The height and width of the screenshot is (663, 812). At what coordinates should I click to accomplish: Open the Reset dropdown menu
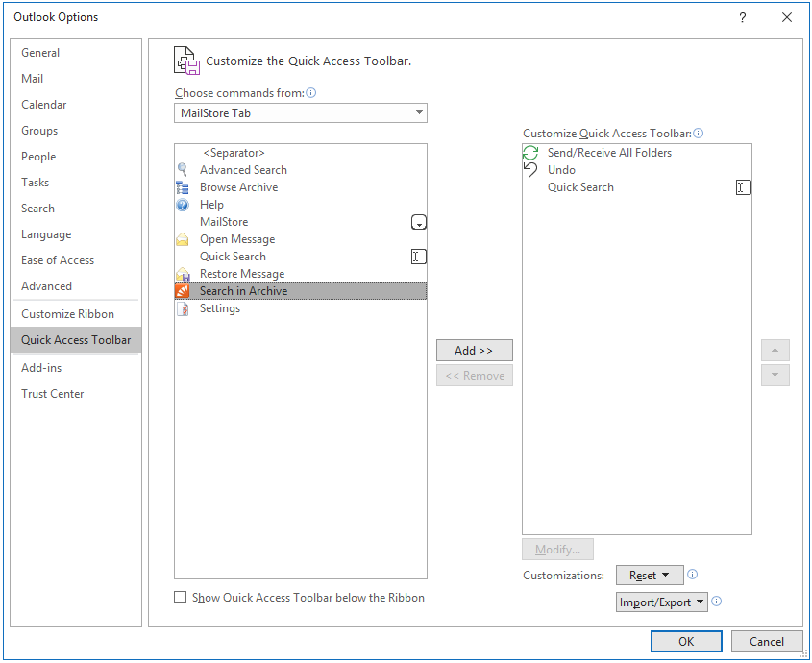650,575
